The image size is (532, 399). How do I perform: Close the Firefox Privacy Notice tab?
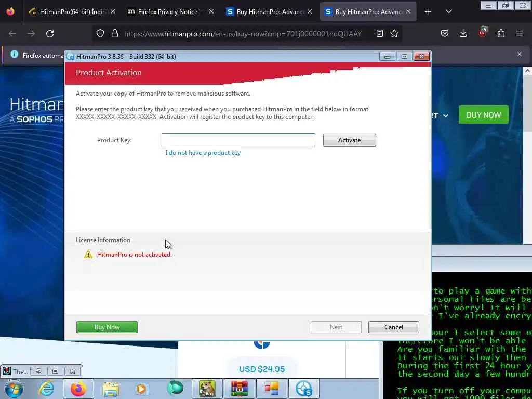point(211,11)
